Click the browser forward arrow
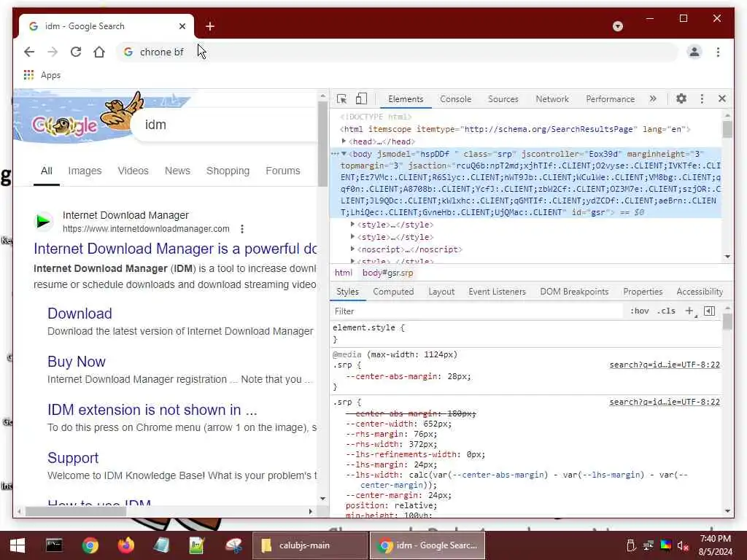This screenshot has height=560, width=747. pyautogui.click(x=53, y=52)
